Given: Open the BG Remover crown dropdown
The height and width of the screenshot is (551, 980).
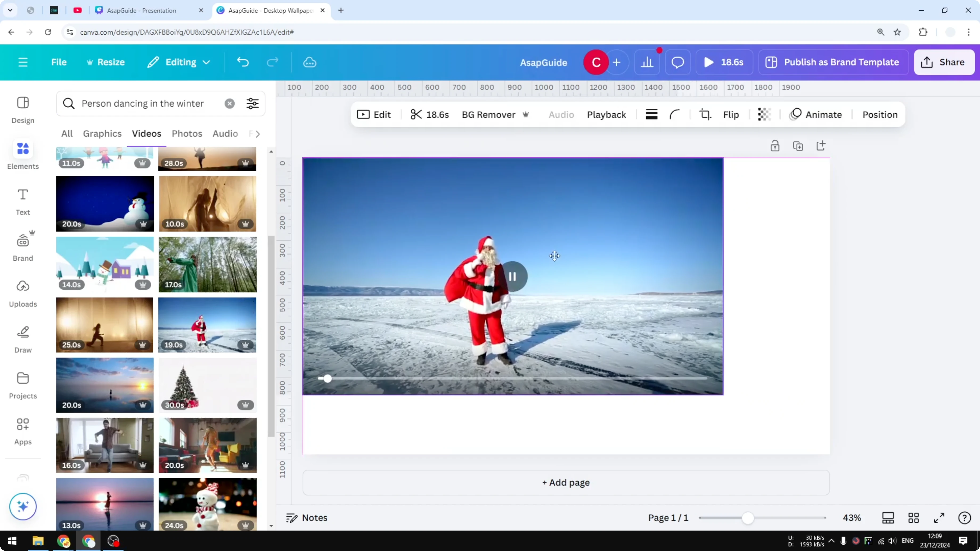Looking at the screenshot, I should [x=526, y=114].
